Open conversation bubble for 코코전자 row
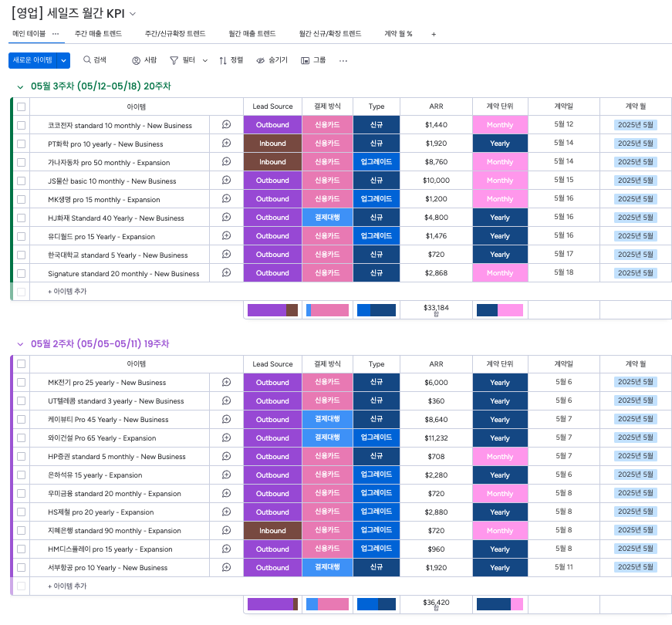The width and height of the screenshot is (672, 625). 226,124
